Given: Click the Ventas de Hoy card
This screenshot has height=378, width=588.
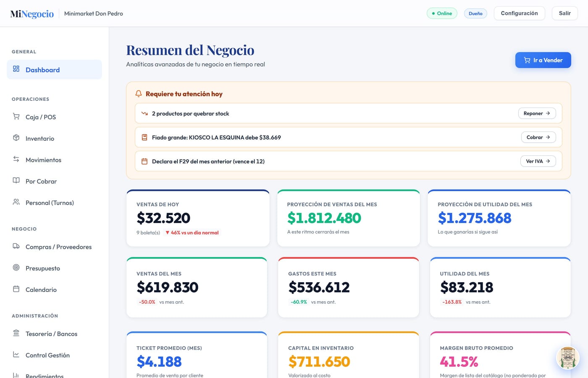Looking at the screenshot, I should pyautogui.click(x=198, y=218).
